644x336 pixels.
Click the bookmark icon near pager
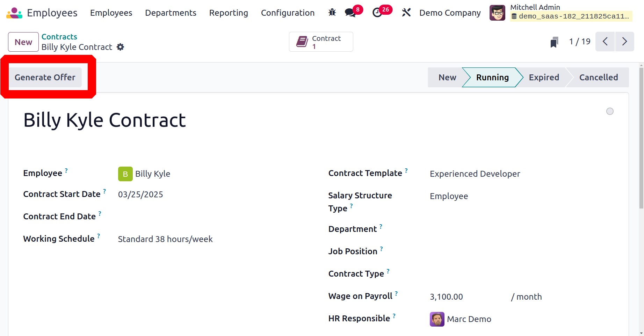click(x=554, y=42)
